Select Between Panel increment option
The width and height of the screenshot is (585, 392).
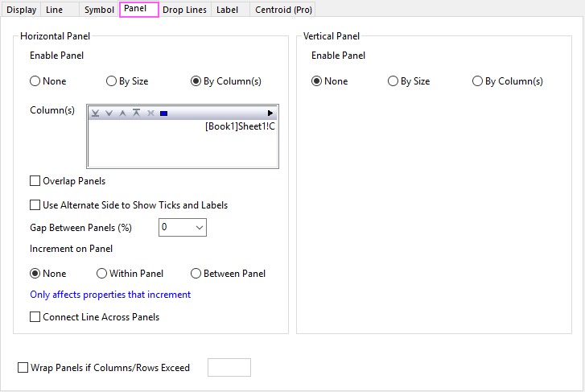pyautogui.click(x=228, y=274)
